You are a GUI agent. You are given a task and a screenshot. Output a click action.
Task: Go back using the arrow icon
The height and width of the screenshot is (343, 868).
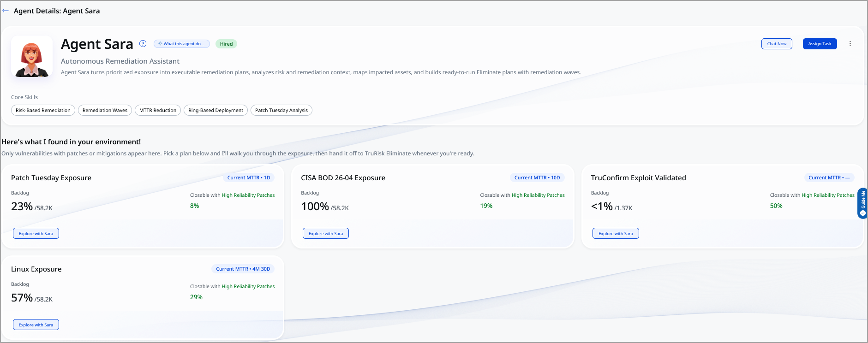tap(6, 11)
